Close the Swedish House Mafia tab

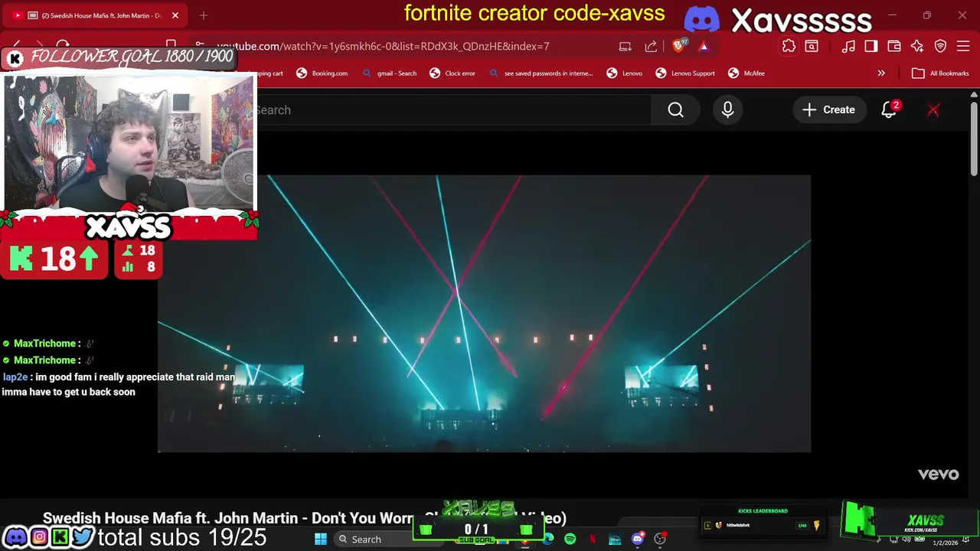click(x=175, y=15)
